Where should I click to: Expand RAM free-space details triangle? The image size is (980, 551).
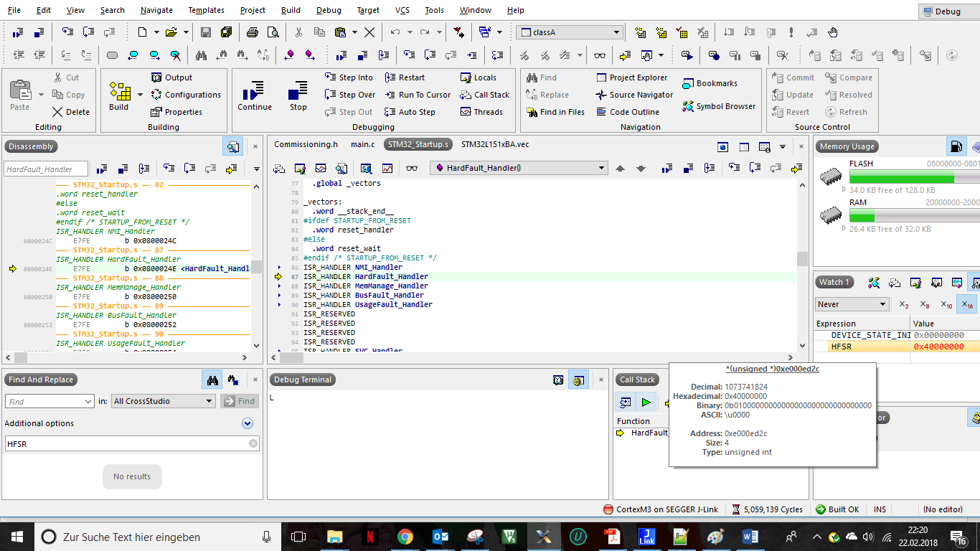pos(844,229)
